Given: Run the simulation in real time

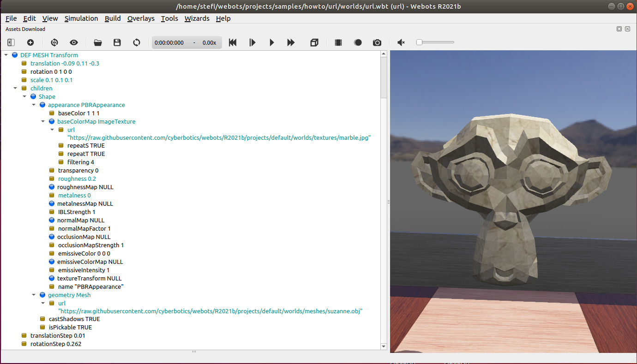Looking at the screenshot, I should (x=272, y=42).
